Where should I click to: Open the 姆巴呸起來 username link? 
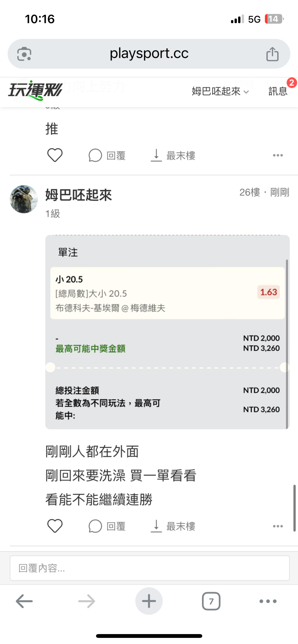pyautogui.click(x=78, y=195)
